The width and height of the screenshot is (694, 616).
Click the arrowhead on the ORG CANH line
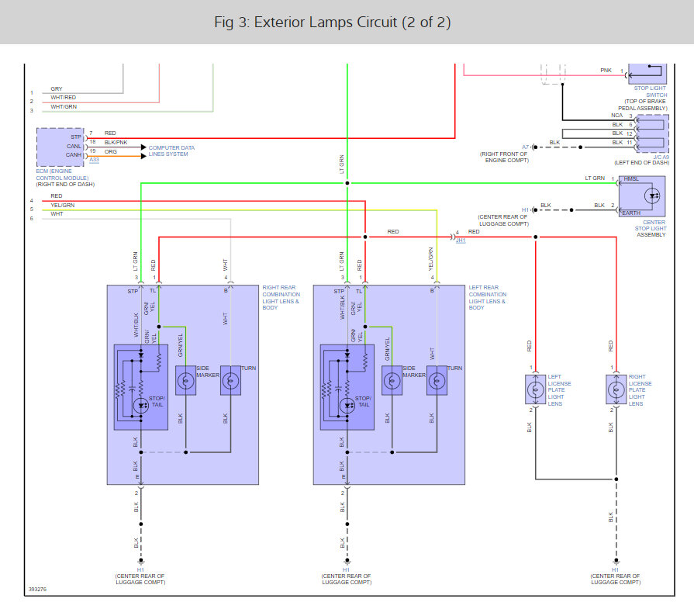pyautogui.click(x=143, y=156)
